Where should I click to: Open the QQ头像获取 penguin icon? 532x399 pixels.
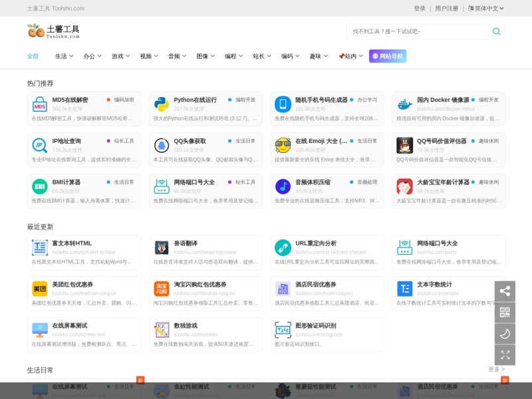162,145
